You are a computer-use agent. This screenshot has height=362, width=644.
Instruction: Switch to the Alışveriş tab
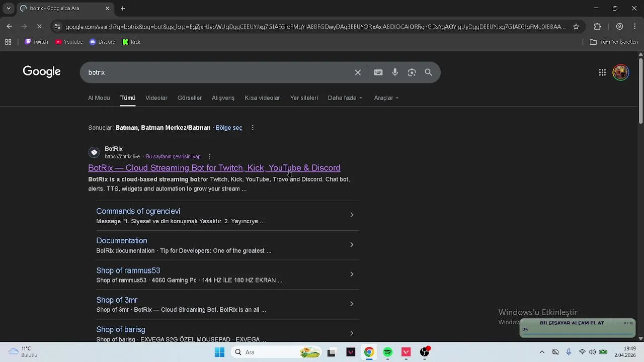tap(223, 98)
